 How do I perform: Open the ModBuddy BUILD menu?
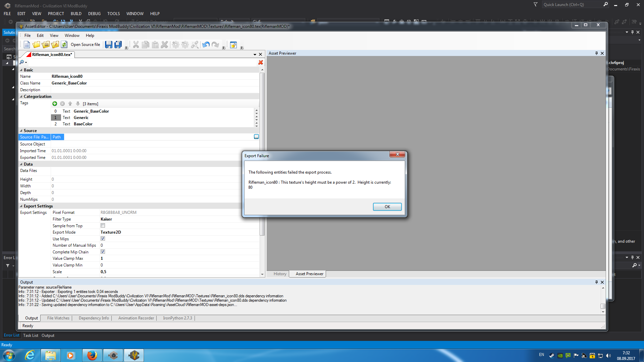pos(76,14)
